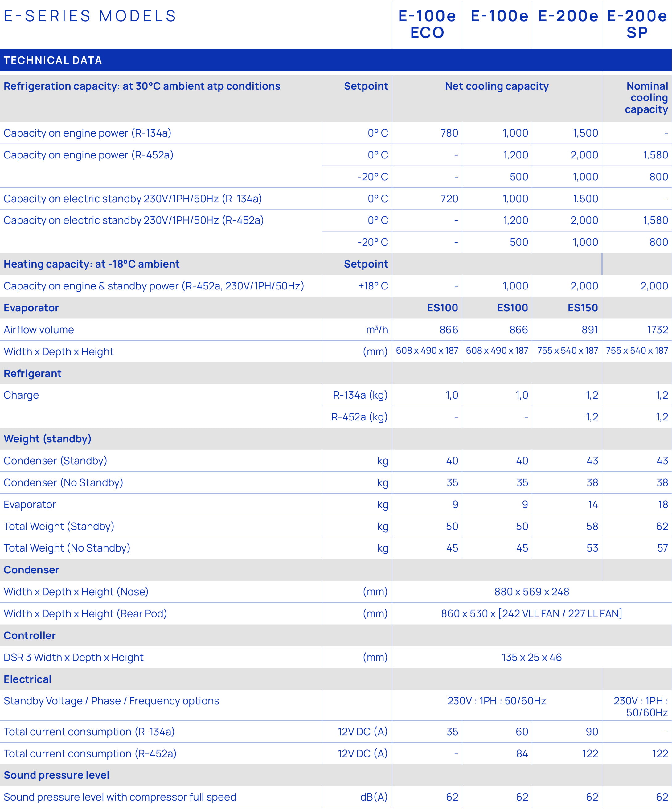Click the Evaporator section heading
The width and height of the screenshot is (672, 812).
click(31, 308)
